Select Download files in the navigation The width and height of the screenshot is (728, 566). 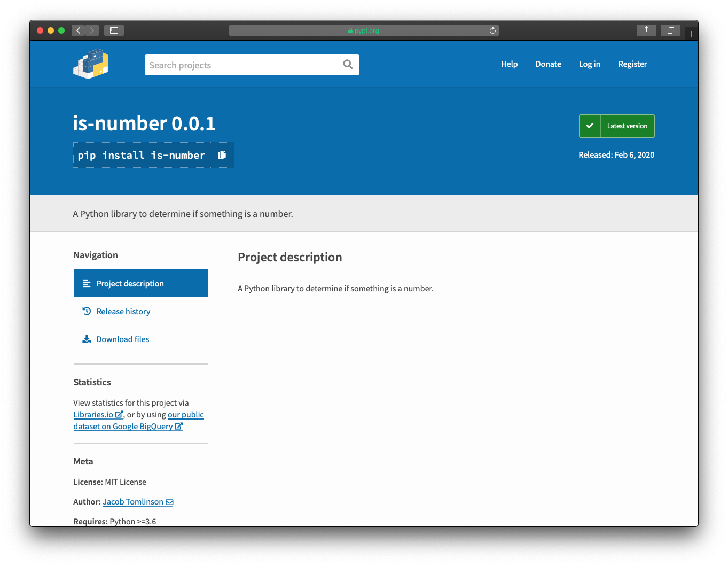[x=122, y=338]
